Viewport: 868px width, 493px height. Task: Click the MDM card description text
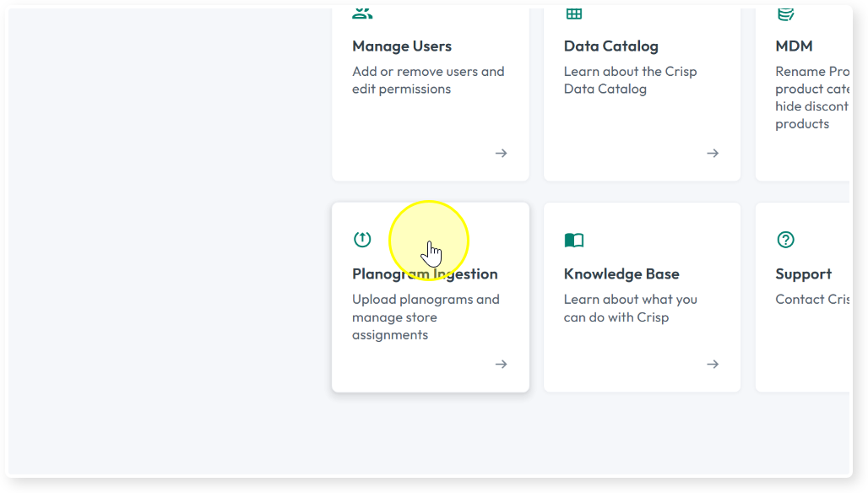(x=812, y=97)
